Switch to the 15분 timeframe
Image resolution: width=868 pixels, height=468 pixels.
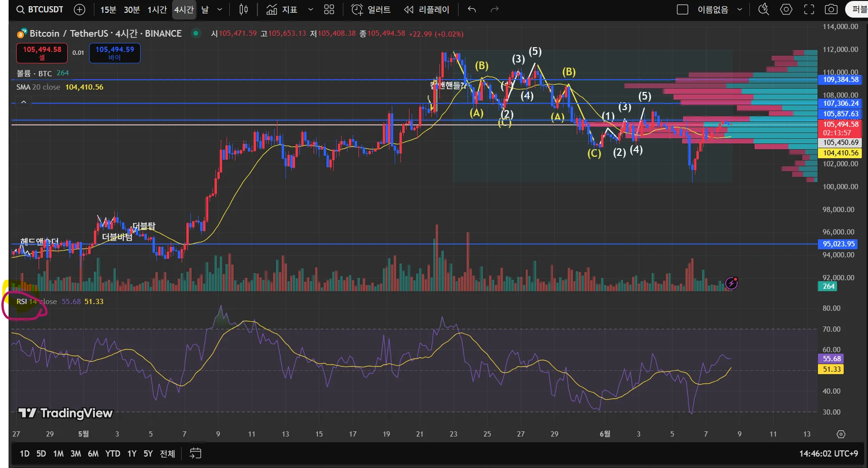108,10
